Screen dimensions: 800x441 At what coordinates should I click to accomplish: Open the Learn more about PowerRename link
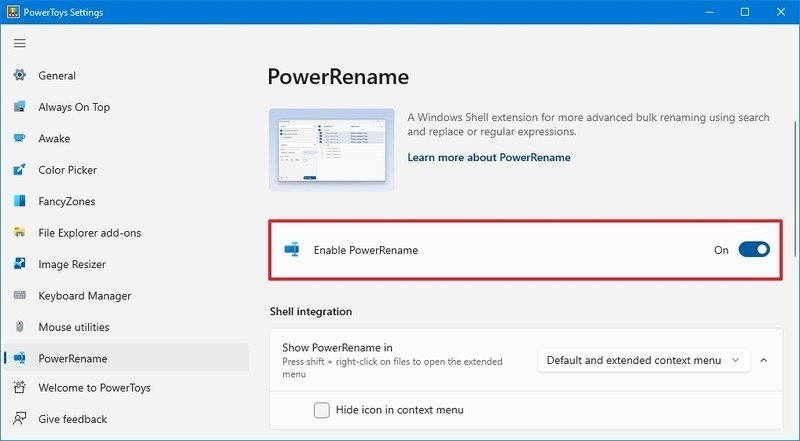tap(488, 158)
